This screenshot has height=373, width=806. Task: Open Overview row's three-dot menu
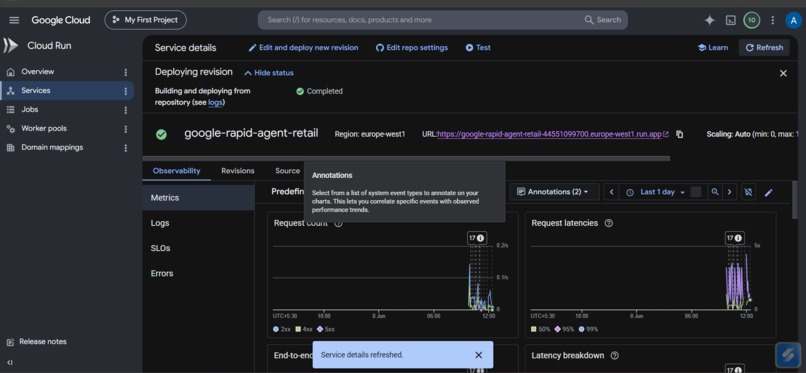(125, 72)
